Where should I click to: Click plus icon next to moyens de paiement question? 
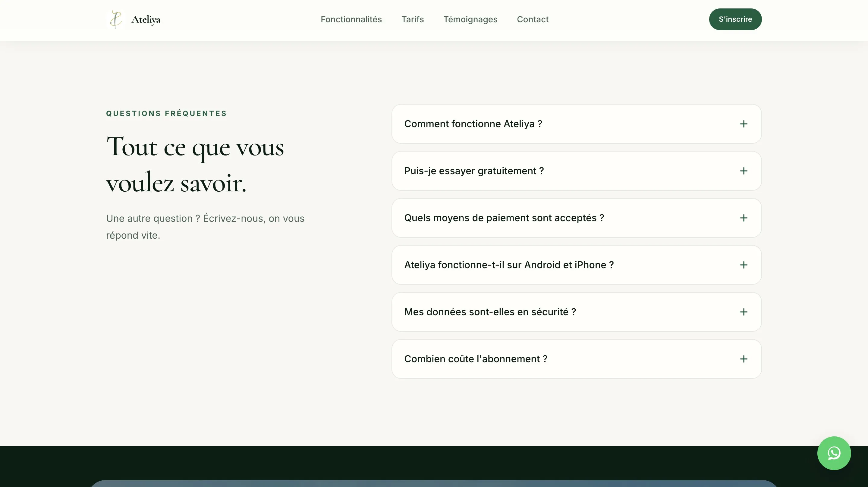click(x=743, y=218)
